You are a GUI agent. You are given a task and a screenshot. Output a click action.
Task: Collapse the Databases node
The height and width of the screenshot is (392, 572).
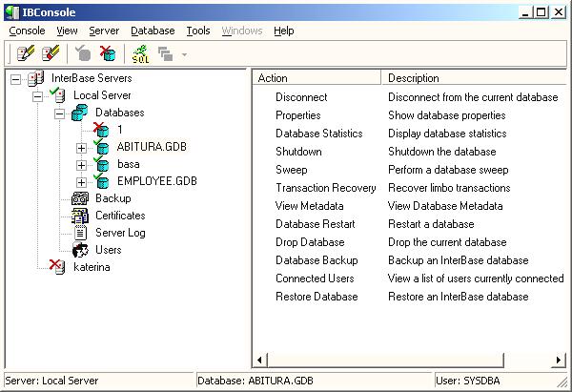coord(59,113)
